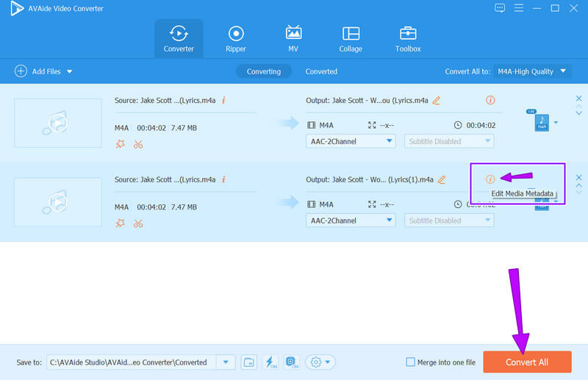Click M4A output format icon of first file

click(542, 122)
